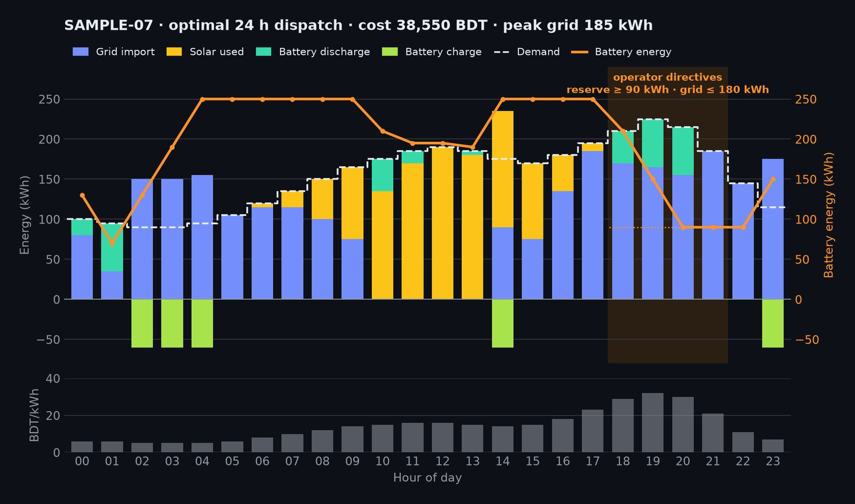Click the hour 19 price bar
The image size is (855, 504).
[x=652, y=423]
